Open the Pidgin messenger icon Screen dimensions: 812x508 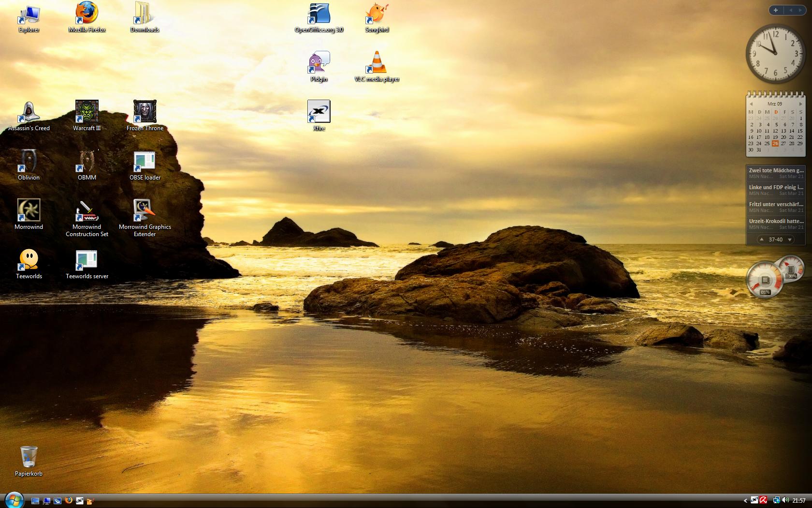coord(319,63)
